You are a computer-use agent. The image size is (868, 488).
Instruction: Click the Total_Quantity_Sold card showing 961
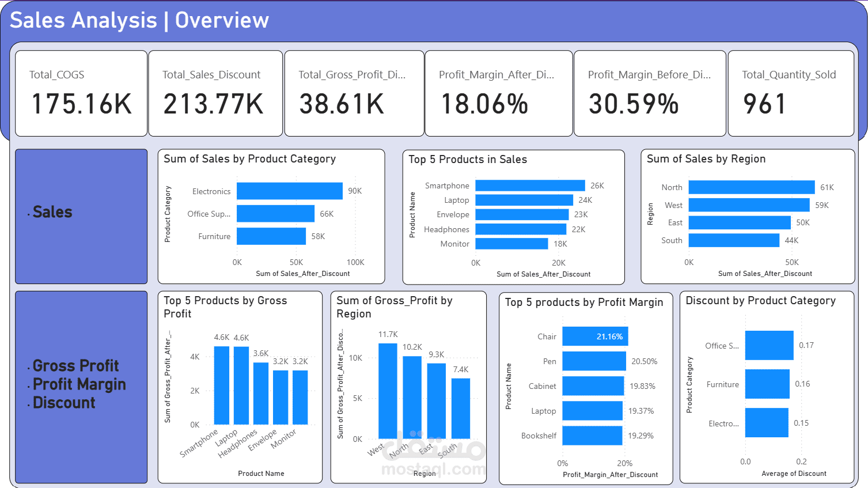[791, 93]
